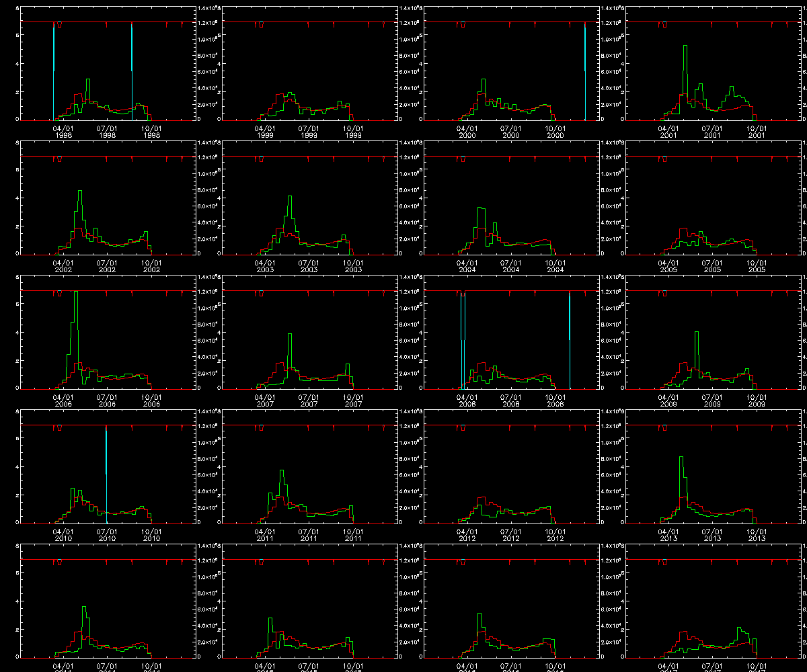Screen dimensions: 807x672
Task: Click the "10/01 2004" x-axis date label
Action: [555, 266]
